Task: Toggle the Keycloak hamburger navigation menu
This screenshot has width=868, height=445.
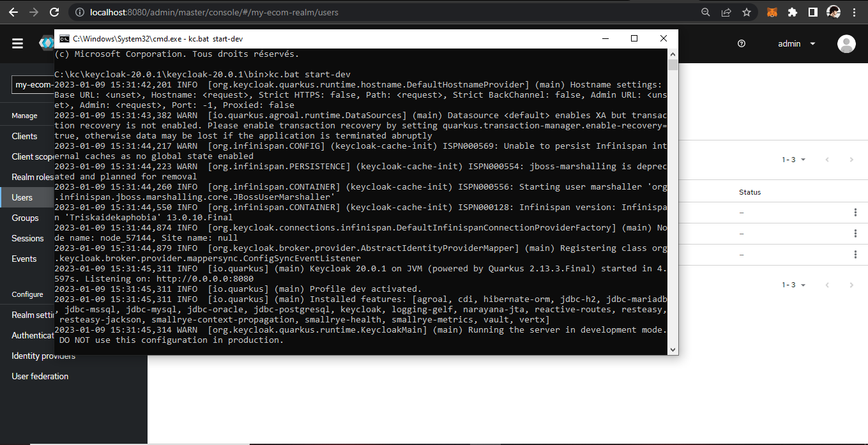Action: pyautogui.click(x=17, y=43)
